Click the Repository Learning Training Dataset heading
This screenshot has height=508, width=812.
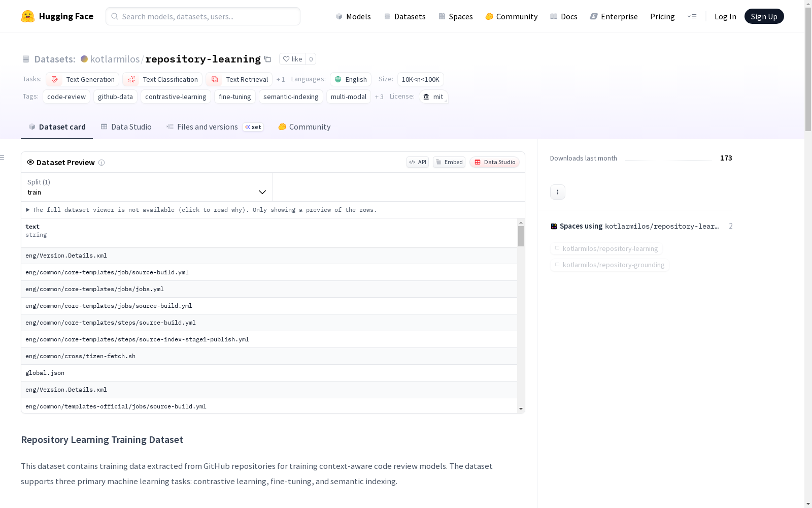coord(102,439)
